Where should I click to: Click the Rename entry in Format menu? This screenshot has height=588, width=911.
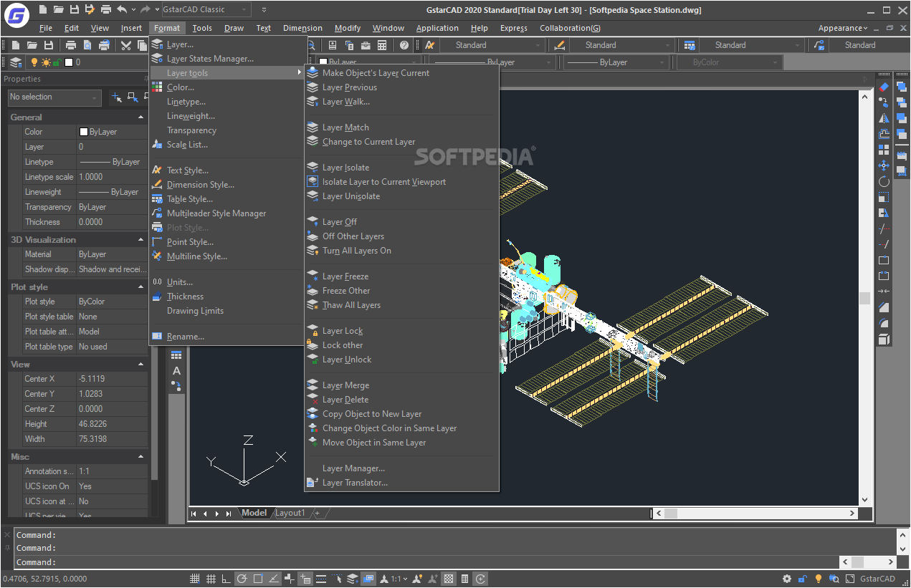[228, 337]
